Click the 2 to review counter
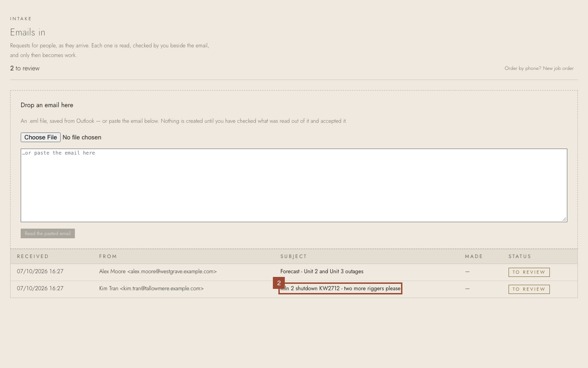Screen dimensions: 588x368 click(25, 68)
